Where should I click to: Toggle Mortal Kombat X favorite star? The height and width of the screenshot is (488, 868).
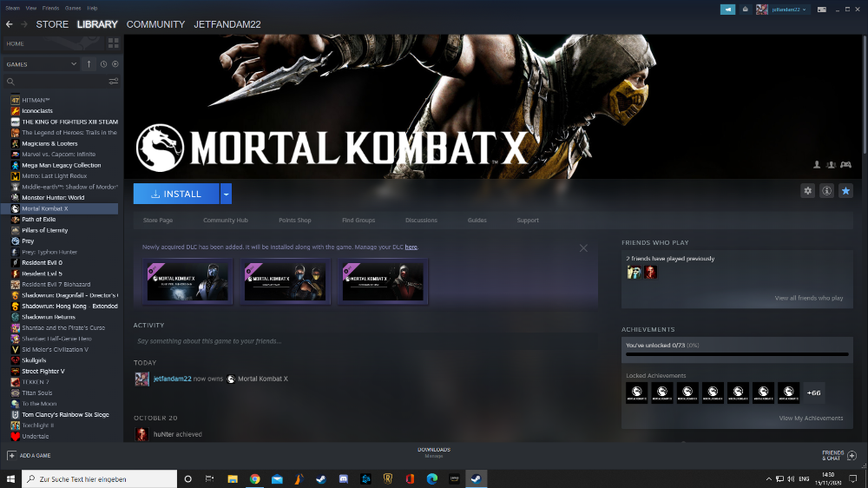click(x=845, y=191)
